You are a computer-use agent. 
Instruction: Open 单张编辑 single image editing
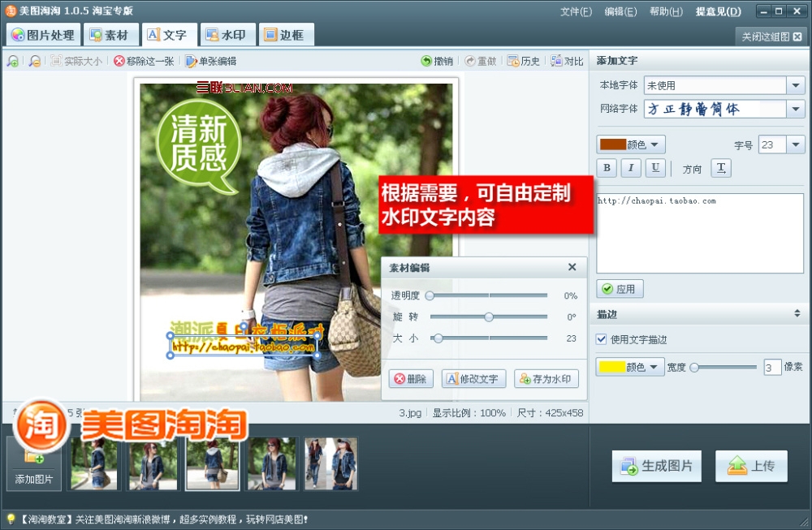(211, 61)
